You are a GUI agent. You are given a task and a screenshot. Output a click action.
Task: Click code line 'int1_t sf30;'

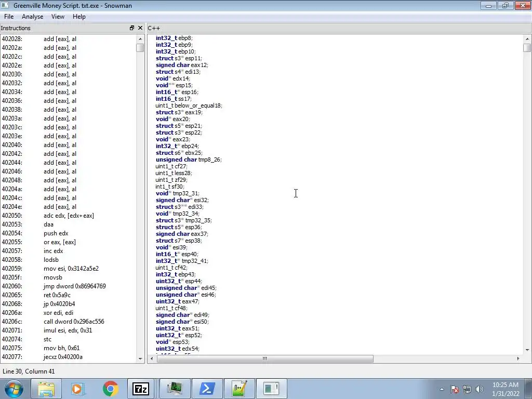(170, 187)
